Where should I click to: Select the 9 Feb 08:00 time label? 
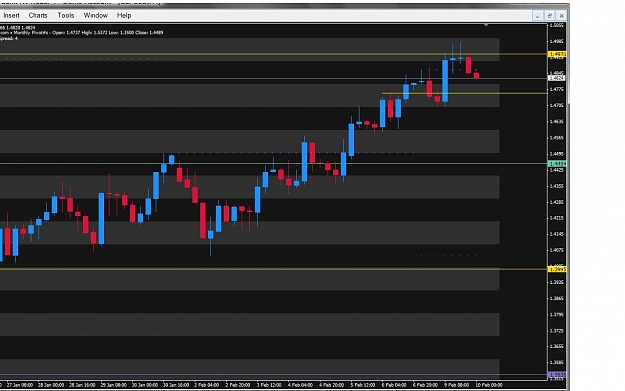click(457, 385)
